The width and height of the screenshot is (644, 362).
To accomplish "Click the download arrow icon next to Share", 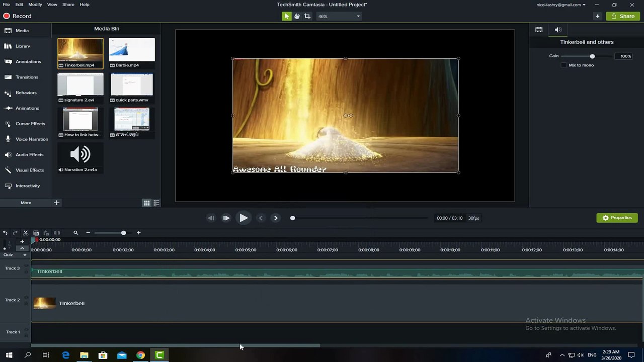I will click(x=597, y=16).
